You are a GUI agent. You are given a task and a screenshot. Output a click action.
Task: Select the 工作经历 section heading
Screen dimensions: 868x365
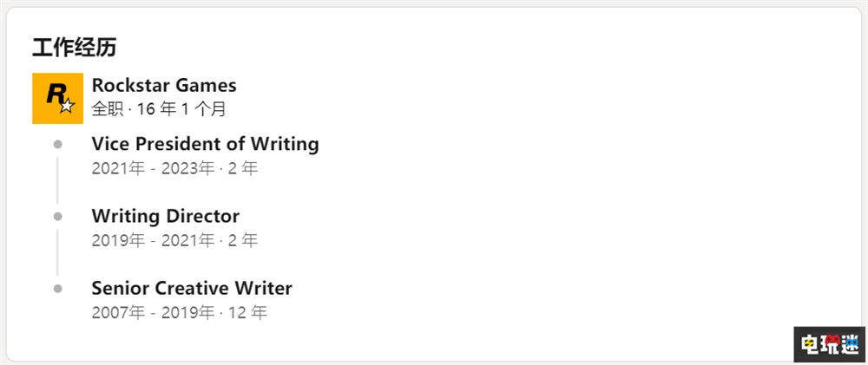click(74, 47)
